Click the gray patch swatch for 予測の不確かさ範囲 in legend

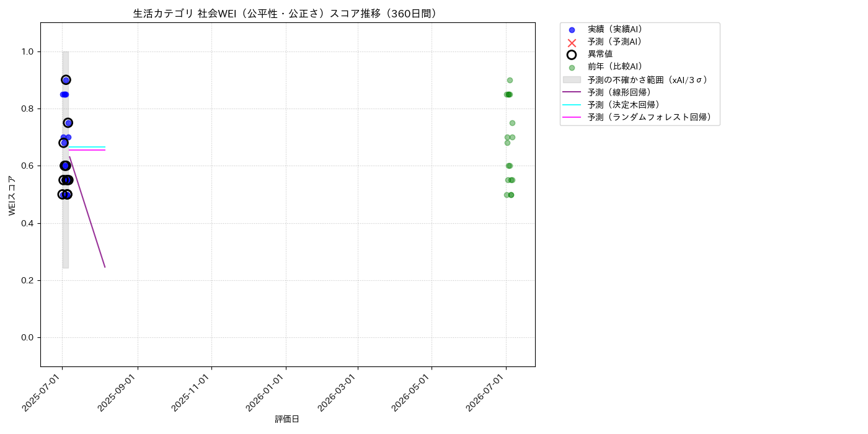pyautogui.click(x=572, y=80)
